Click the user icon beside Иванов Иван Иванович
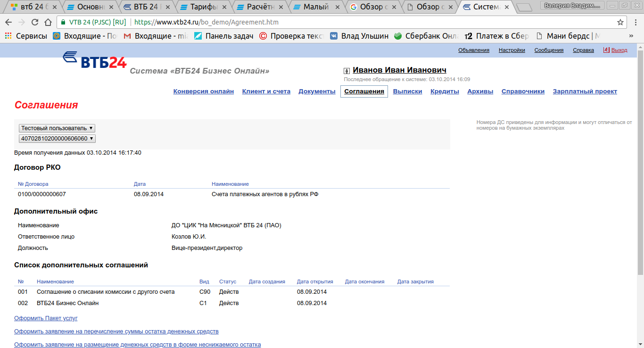 pyautogui.click(x=347, y=71)
